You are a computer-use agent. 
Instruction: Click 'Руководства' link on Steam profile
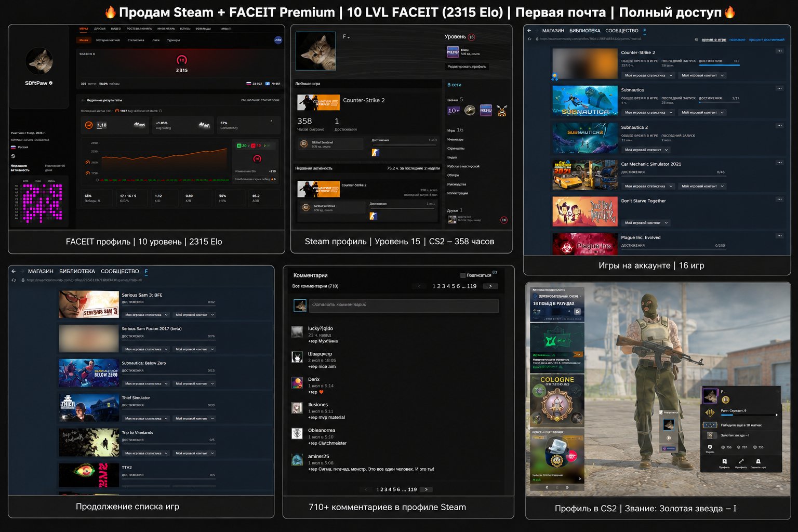coord(457,184)
